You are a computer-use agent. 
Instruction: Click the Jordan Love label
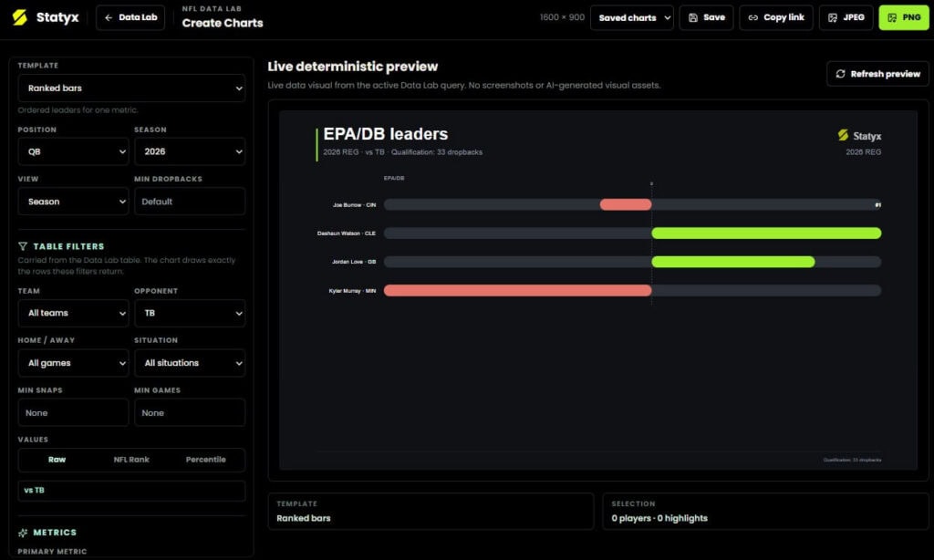pos(354,262)
